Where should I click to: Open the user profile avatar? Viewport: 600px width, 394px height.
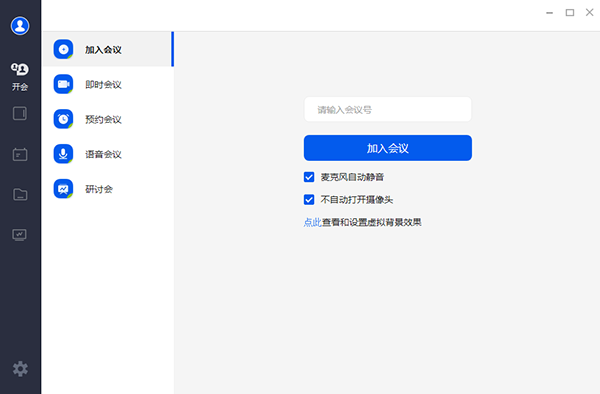point(20,26)
